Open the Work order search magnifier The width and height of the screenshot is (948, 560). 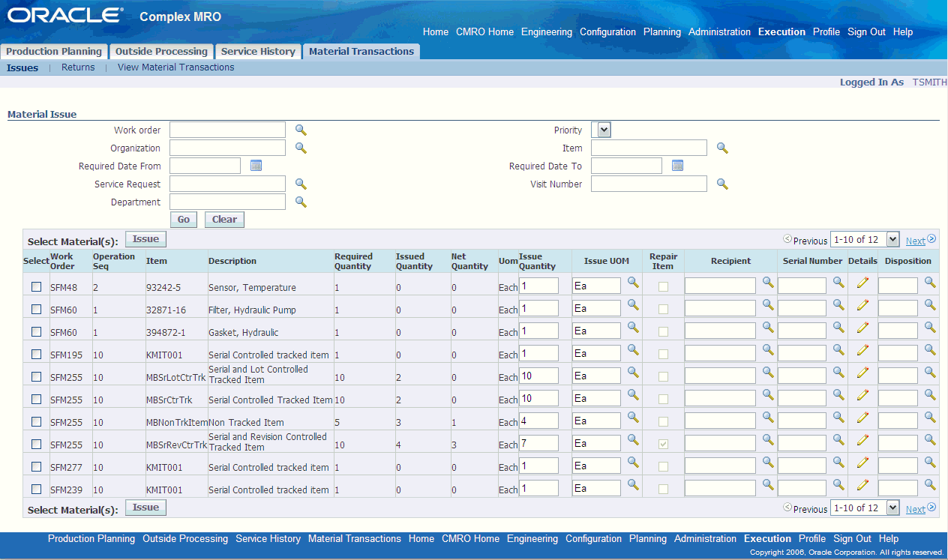point(301,130)
